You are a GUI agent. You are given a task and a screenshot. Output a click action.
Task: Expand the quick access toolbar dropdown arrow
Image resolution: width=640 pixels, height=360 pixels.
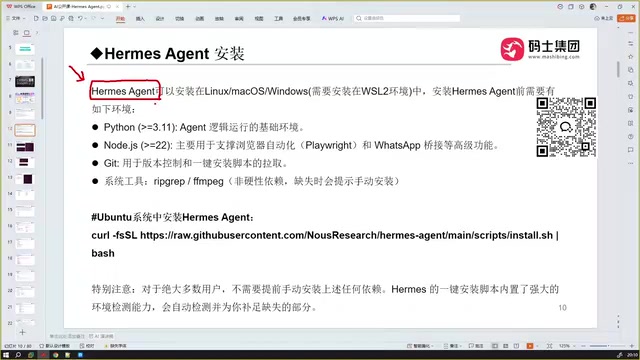(x=102, y=18)
